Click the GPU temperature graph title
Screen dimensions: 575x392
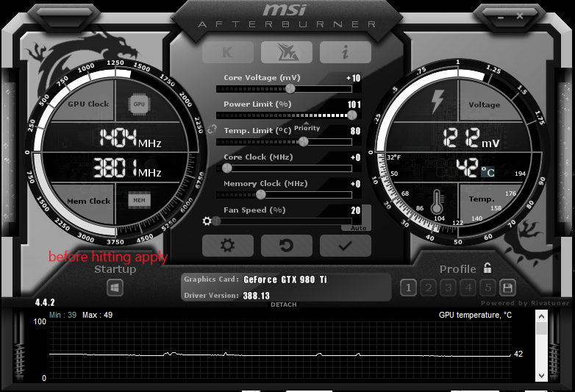point(475,315)
